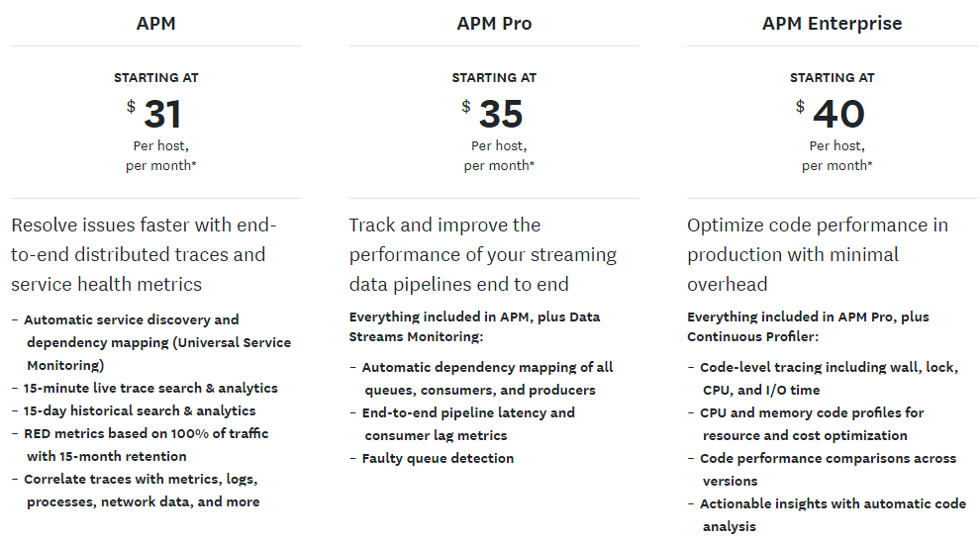Click "Resolve issues faster" description text
Image resolution: width=980 pixels, height=542 pixels.
click(144, 254)
